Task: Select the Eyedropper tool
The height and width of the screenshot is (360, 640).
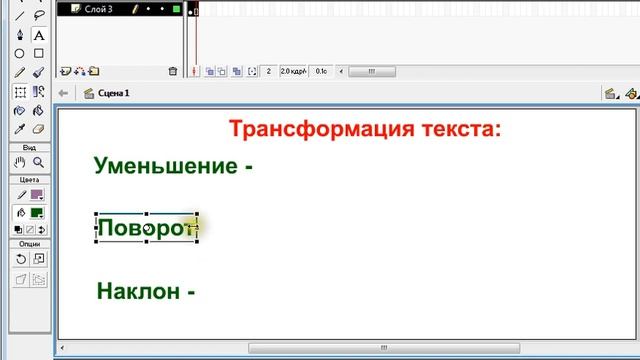Action: tap(19, 129)
